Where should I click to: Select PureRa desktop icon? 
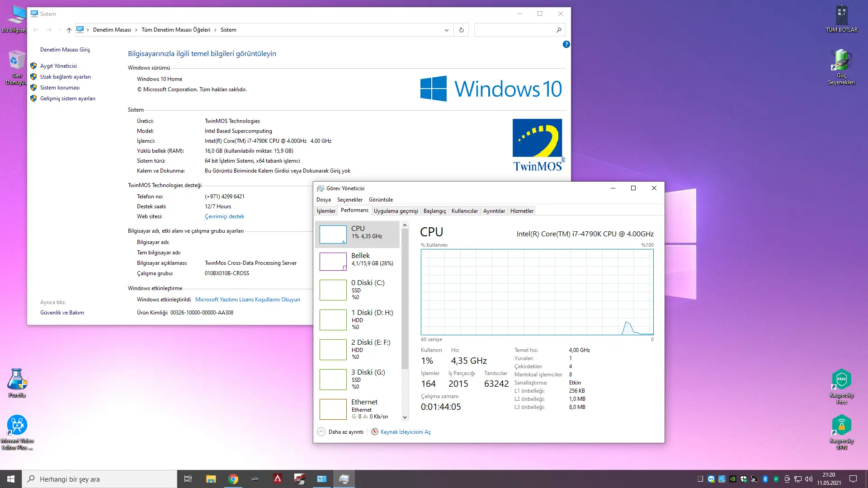pos(17,383)
